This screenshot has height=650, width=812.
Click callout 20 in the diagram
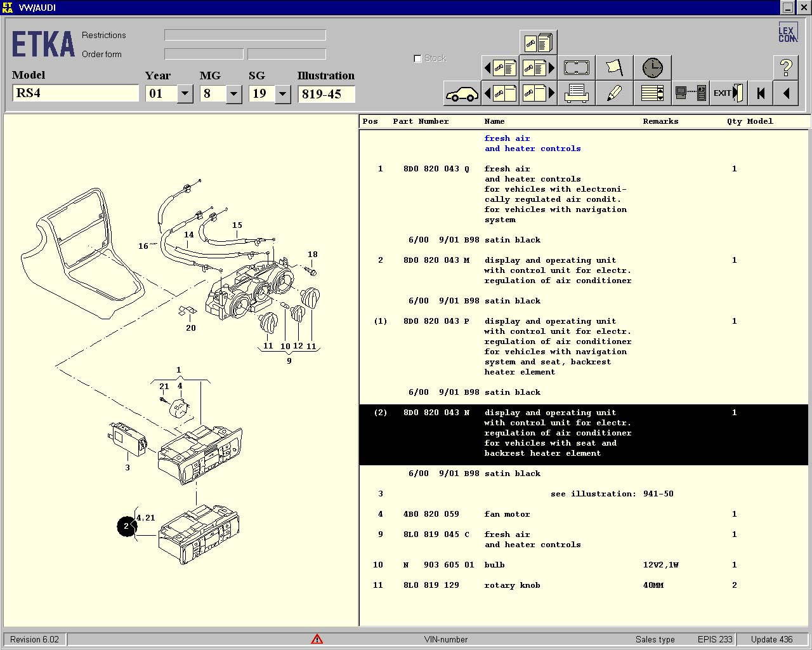click(x=191, y=328)
